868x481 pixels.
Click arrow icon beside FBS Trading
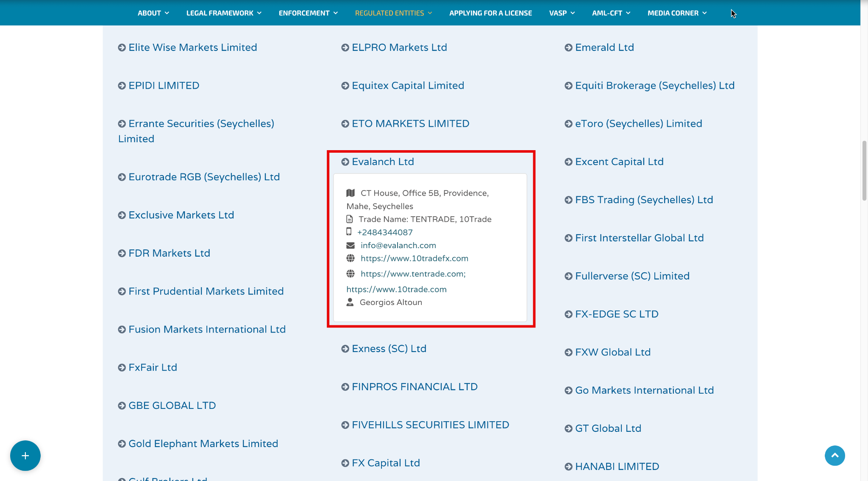tap(569, 200)
